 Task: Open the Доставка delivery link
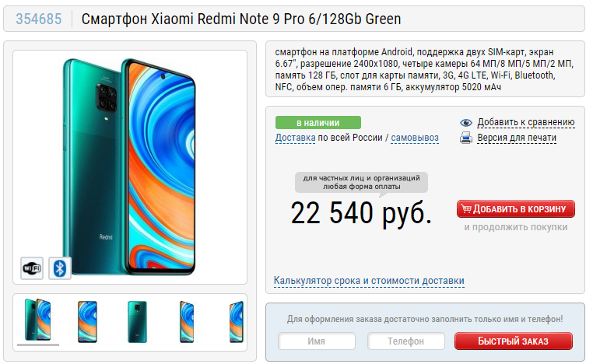pos(295,138)
